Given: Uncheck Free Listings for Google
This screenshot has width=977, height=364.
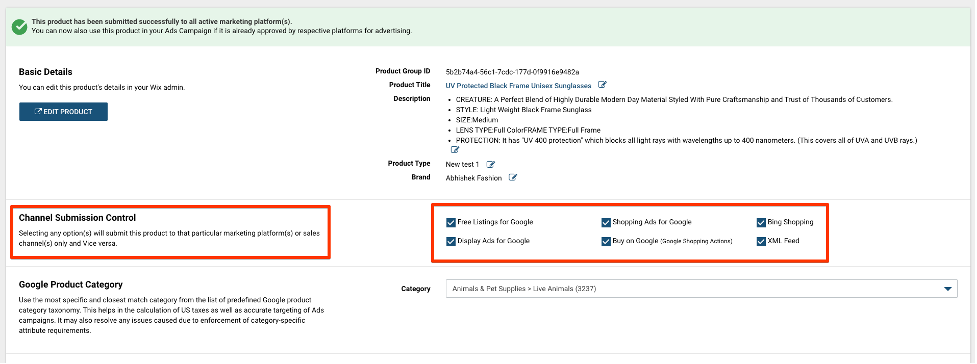Looking at the screenshot, I should tap(450, 222).
